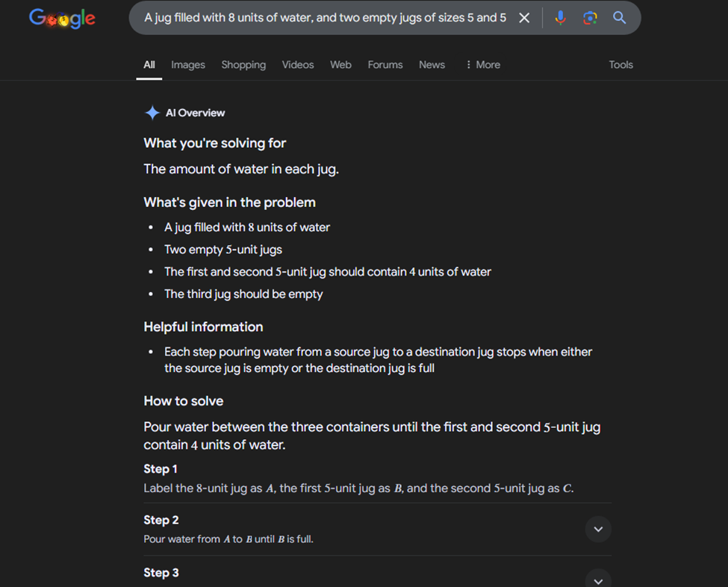This screenshot has height=587, width=728.
Task: Open the More search categories dropdown
Action: [482, 65]
